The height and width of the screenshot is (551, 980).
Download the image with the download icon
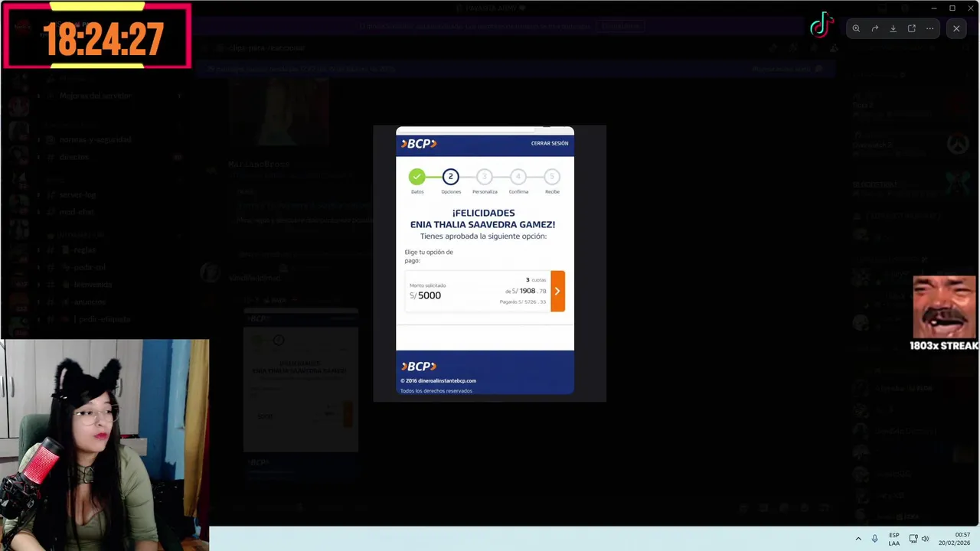pos(893,28)
